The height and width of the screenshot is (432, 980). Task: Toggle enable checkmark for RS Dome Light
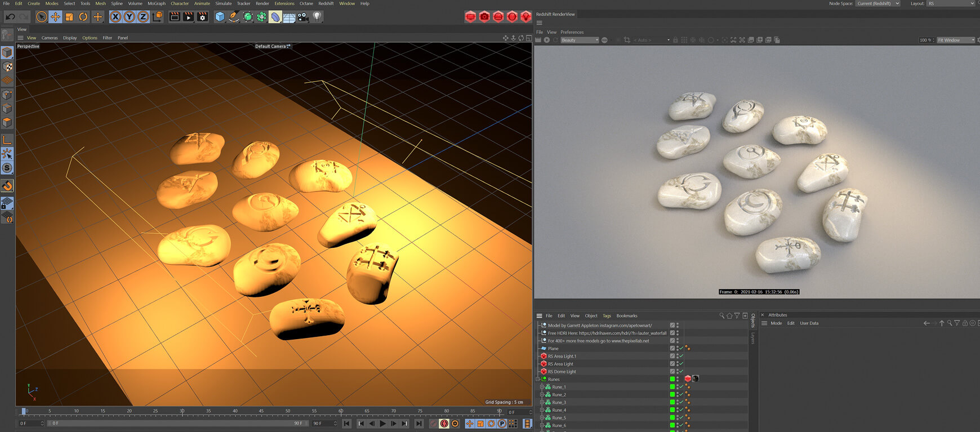click(x=681, y=371)
